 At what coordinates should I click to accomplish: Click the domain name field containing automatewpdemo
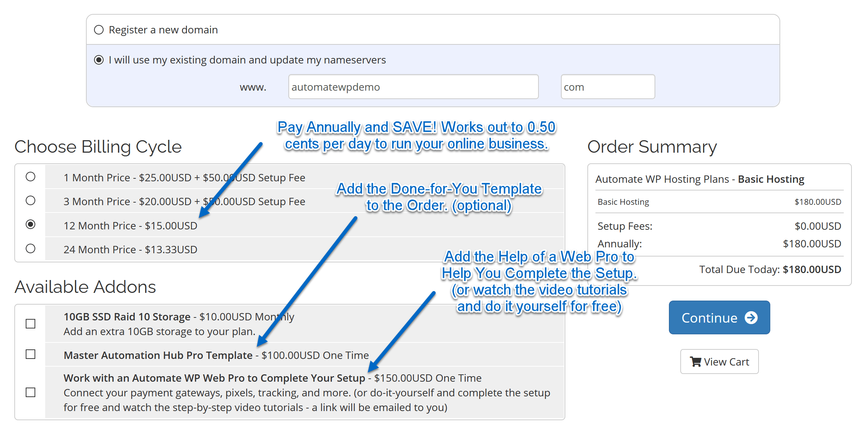[413, 87]
